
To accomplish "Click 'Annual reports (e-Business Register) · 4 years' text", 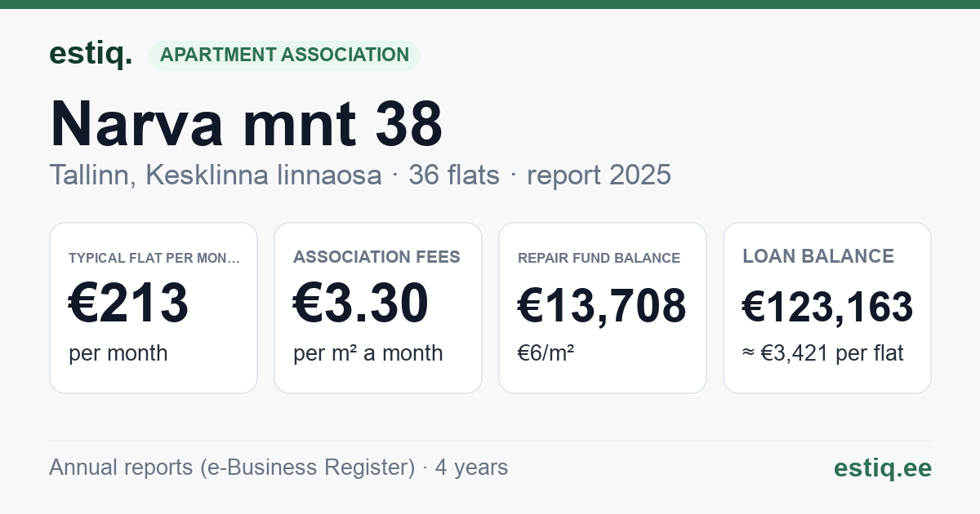I will click(278, 467).
